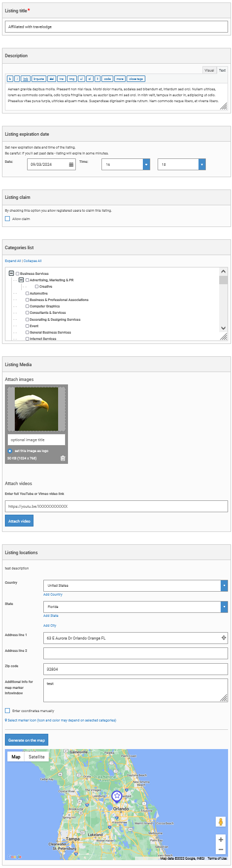Check the Advertising, Marketing & PR category

pyautogui.click(x=27, y=280)
